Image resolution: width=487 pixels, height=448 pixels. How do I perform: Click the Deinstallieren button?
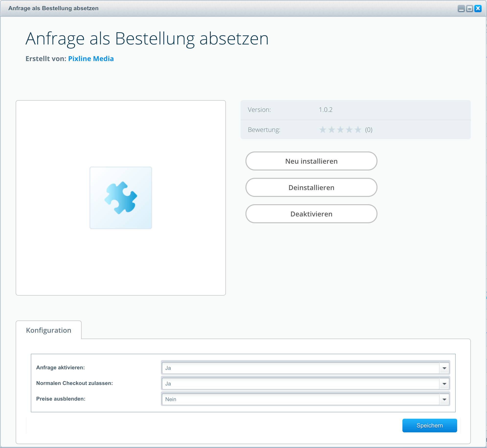(x=311, y=188)
